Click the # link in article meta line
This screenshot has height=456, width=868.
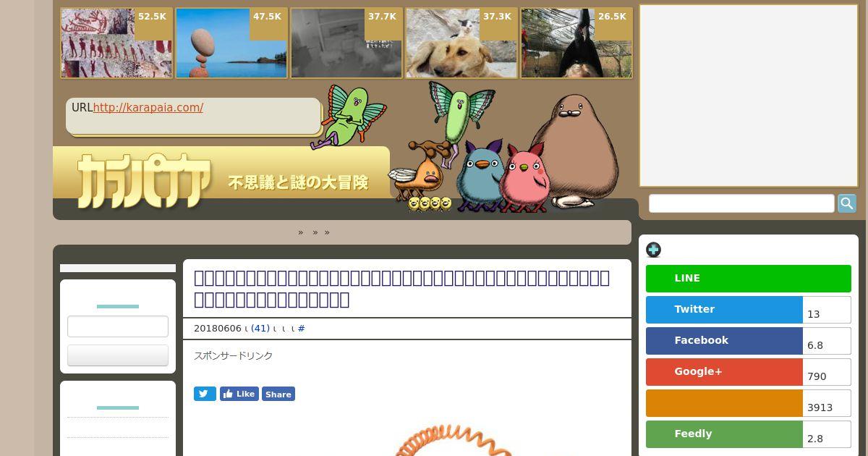click(302, 329)
